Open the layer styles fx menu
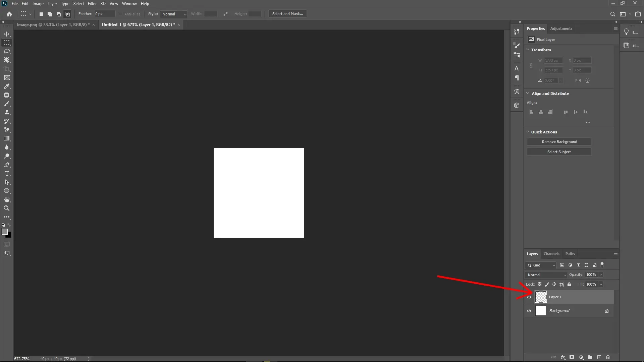The height and width of the screenshot is (362, 644). pos(563,357)
